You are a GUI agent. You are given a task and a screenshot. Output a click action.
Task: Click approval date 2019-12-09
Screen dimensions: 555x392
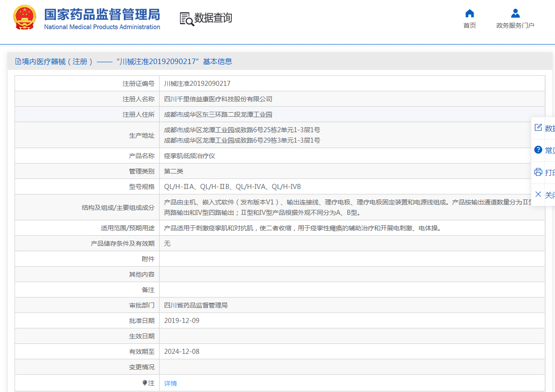click(x=182, y=321)
